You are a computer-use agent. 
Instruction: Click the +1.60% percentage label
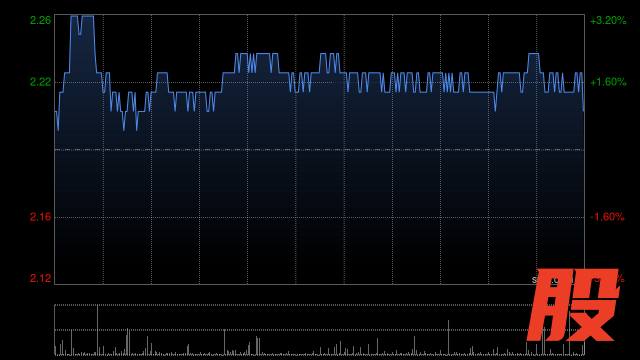(x=608, y=82)
